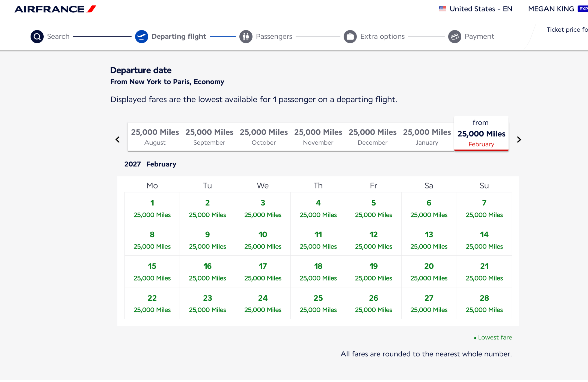The image size is (588, 382).
Task: Click the Departing flight airplane icon
Action: [141, 37]
